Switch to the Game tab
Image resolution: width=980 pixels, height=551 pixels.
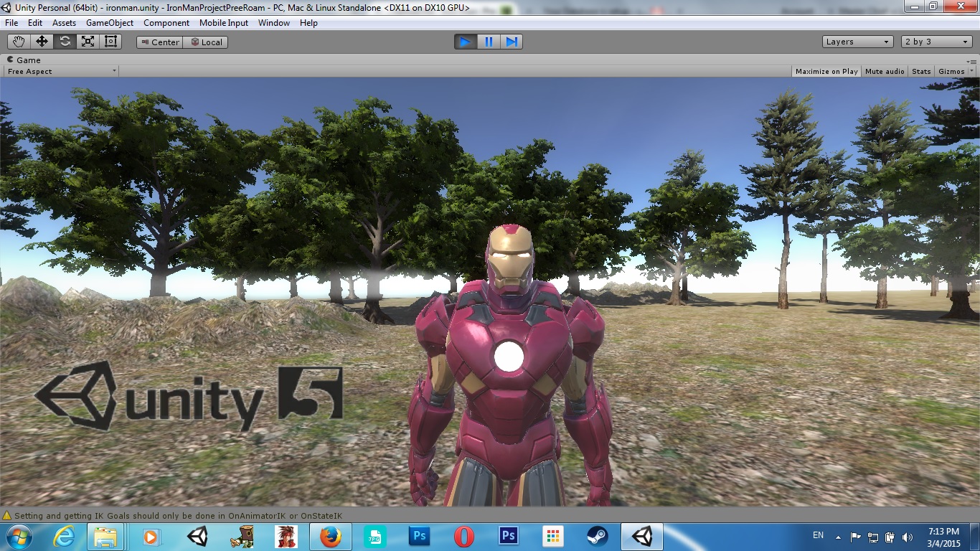pos(24,60)
